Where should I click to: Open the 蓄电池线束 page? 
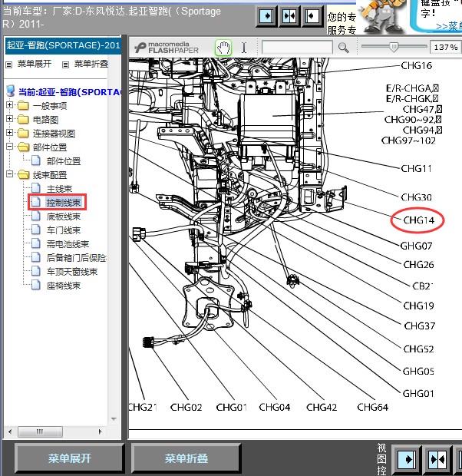[x=68, y=244]
